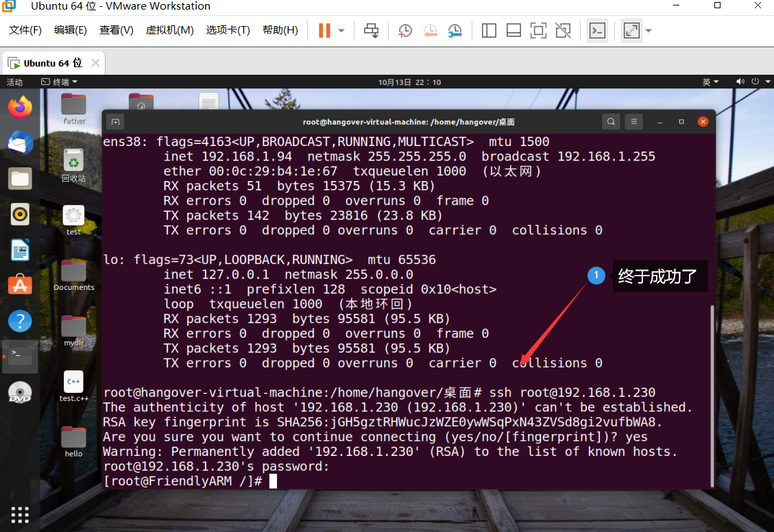Screen dimensions: 774x532
Task: Search terminal output with the magnifier icon
Action: click(610, 121)
